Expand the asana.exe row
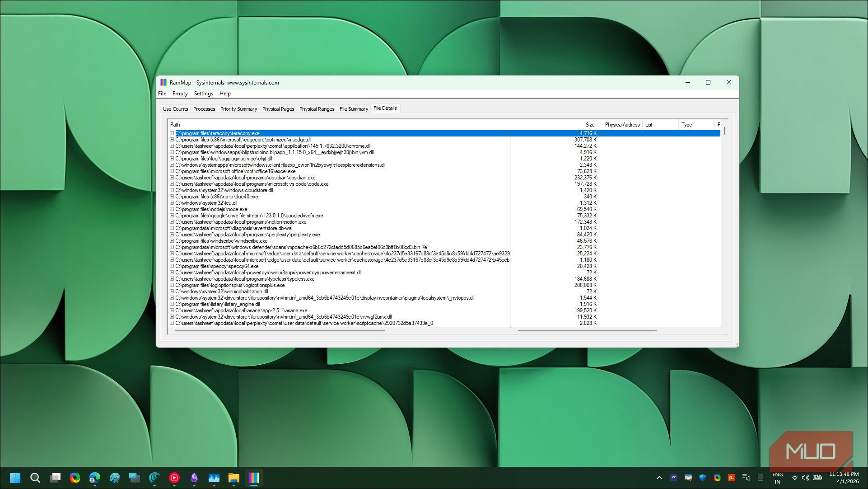The width and height of the screenshot is (868, 489). pyautogui.click(x=172, y=310)
